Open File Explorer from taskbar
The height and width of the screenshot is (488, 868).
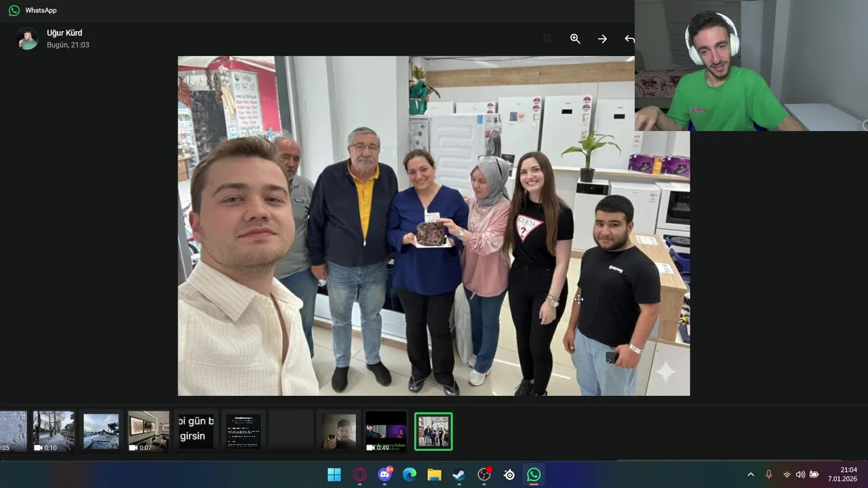pyautogui.click(x=435, y=474)
